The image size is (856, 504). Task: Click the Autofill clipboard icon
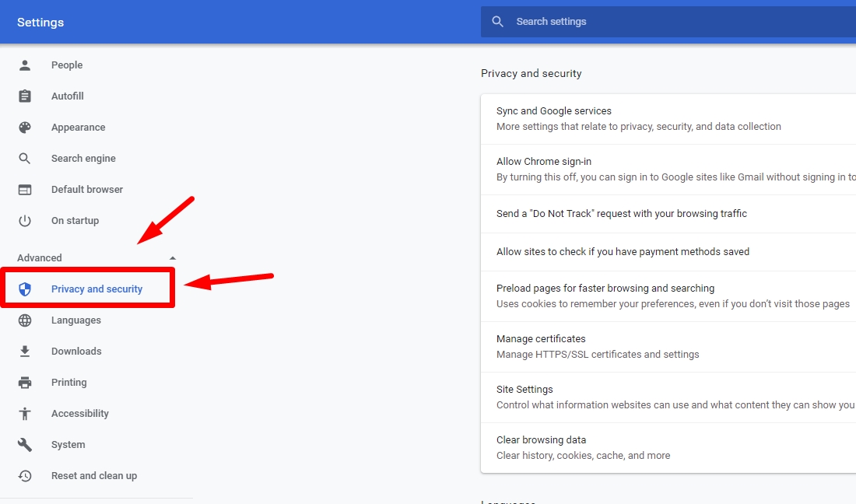pos(25,96)
